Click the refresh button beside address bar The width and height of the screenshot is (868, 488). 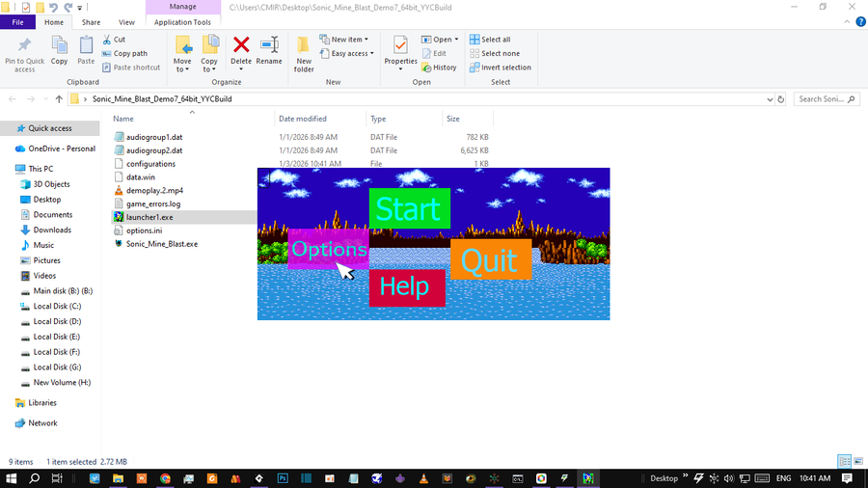(780, 99)
